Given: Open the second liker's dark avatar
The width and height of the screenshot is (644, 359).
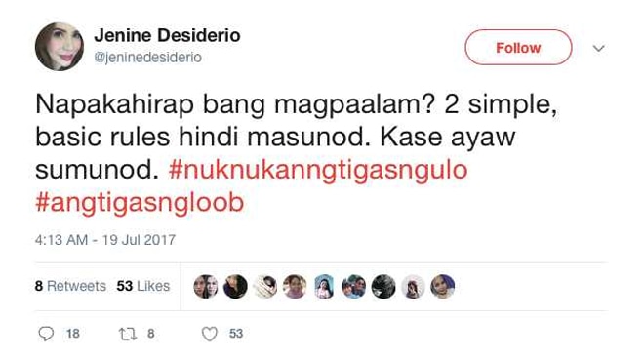Looking at the screenshot, I should point(235,286).
